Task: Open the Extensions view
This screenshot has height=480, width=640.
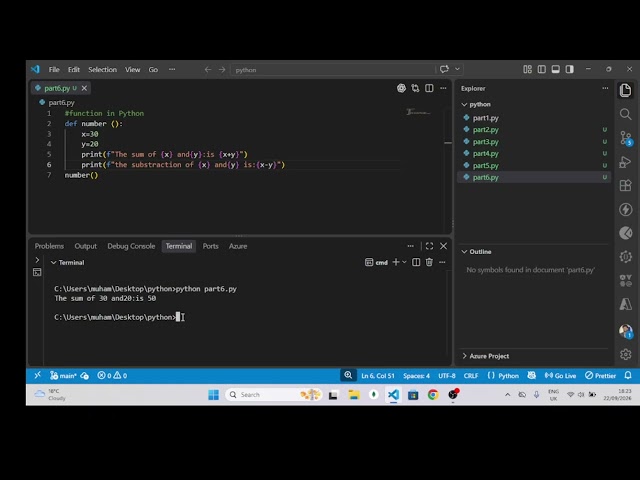Action: coord(625,185)
